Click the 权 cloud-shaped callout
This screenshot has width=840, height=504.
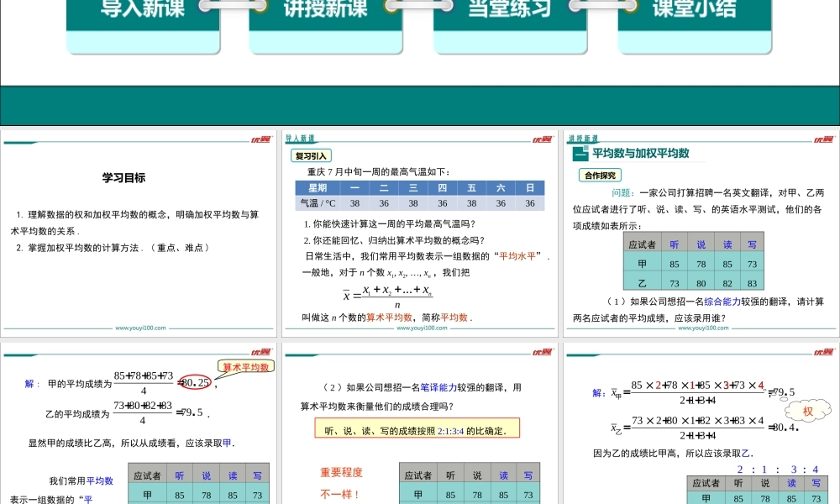tap(807, 412)
